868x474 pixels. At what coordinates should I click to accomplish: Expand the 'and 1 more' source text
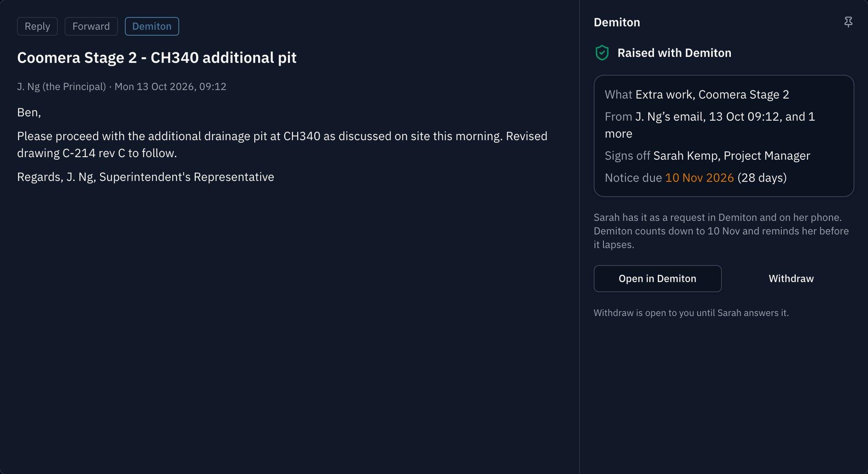710,125
